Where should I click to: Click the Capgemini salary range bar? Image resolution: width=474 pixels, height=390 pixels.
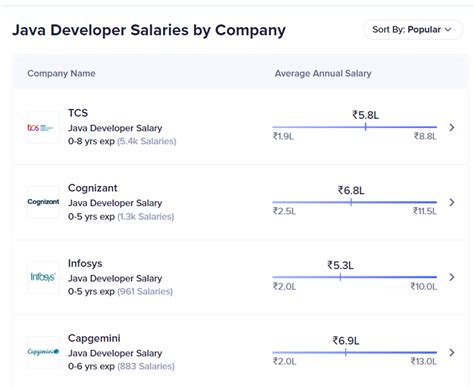click(x=355, y=352)
